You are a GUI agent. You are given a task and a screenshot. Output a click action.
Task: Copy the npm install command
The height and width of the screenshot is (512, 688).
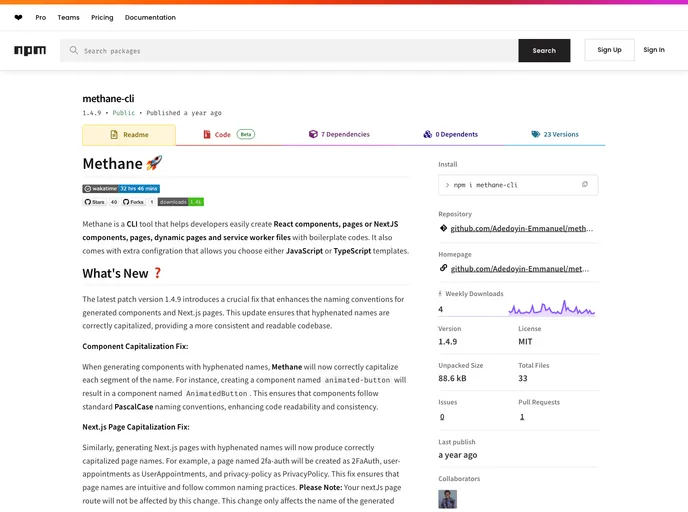coord(584,185)
